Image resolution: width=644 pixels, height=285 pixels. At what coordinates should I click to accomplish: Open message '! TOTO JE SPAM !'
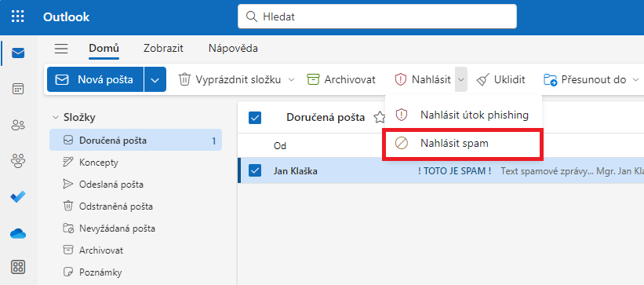tap(455, 170)
